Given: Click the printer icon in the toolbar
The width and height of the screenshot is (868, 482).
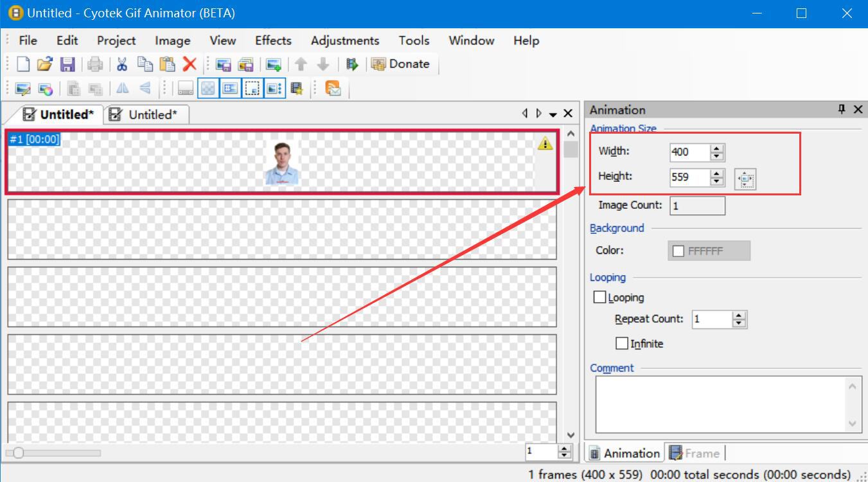Looking at the screenshot, I should click(95, 64).
